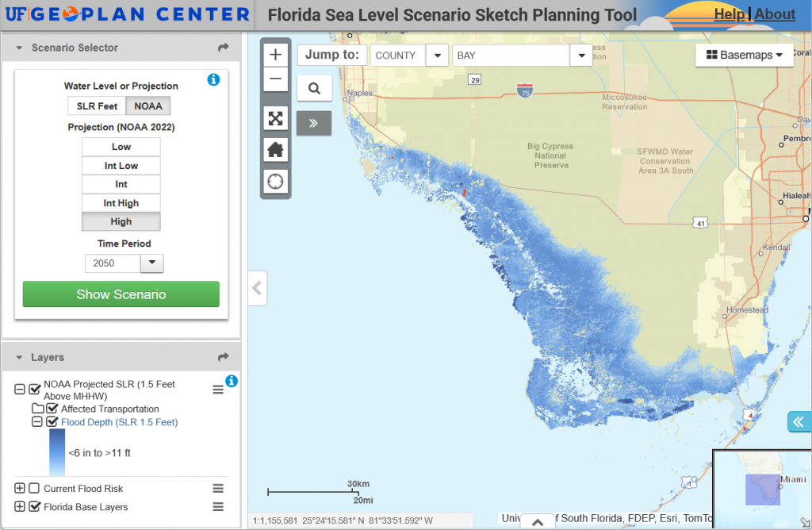Screen dimensions: 812x530
Task: Zoom in on the map
Action: tap(275, 55)
